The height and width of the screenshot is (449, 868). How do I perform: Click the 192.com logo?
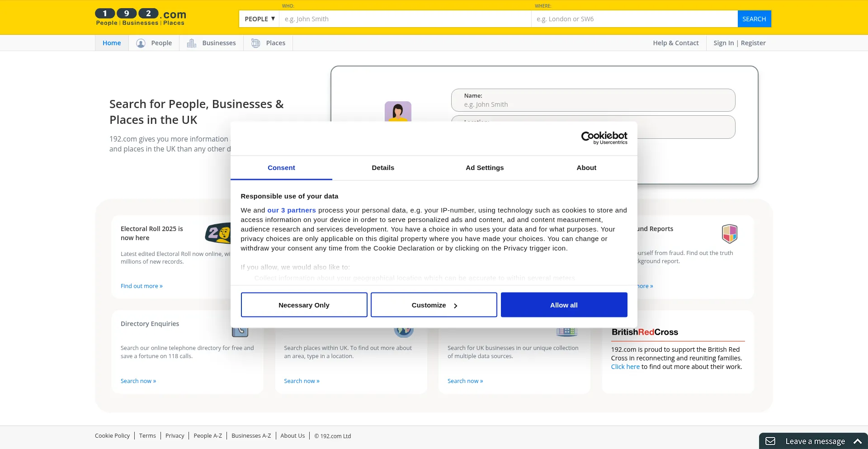tap(140, 17)
